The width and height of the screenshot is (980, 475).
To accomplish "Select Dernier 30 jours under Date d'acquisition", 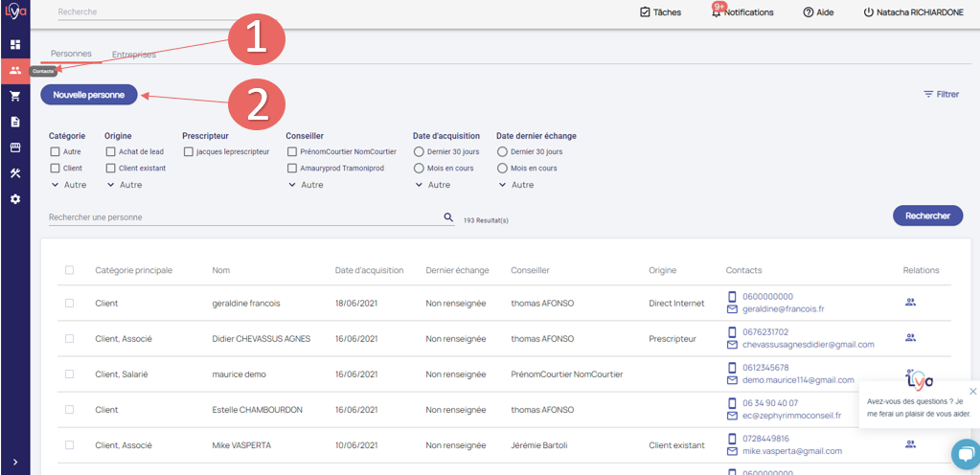I will click(419, 151).
